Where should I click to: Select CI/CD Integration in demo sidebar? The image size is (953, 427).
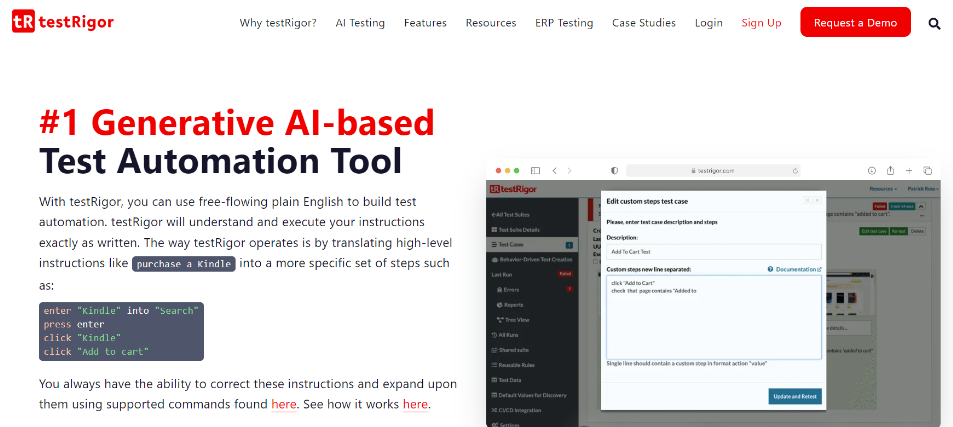click(x=515, y=410)
